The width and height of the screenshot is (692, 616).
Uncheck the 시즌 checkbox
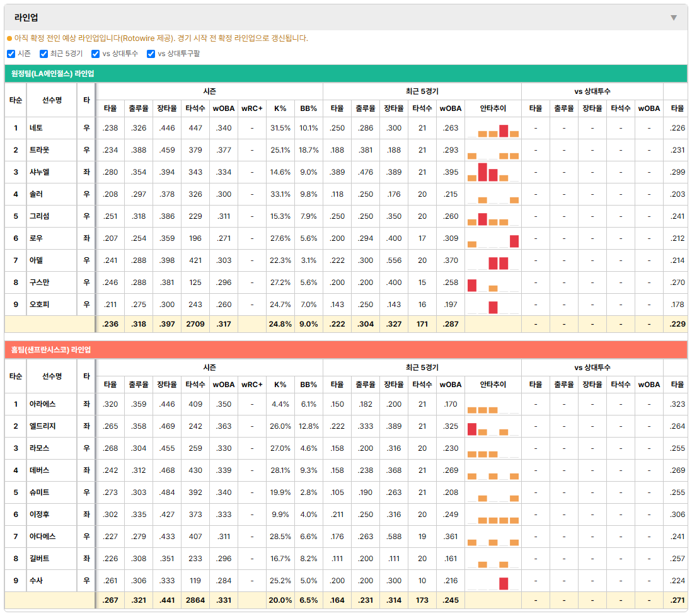[x=11, y=54]
